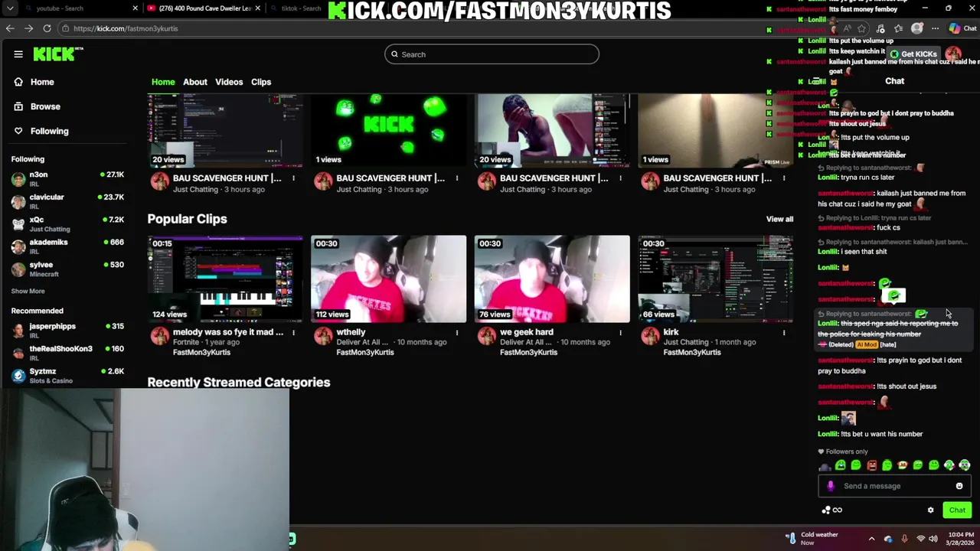Viewport: 980px width, 551px height.
Task: Open options menu for 'melody was so fye' clip
Action: [293, 333]
